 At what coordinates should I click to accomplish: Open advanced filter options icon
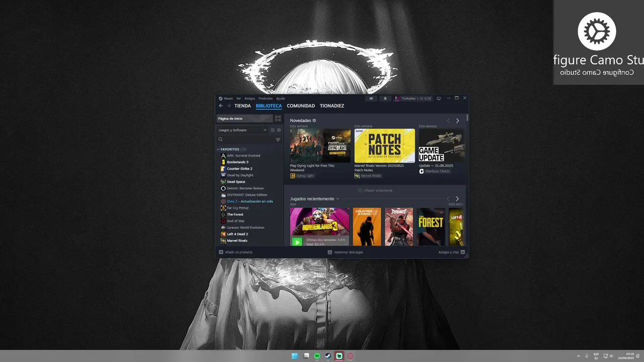click(278, 140)
